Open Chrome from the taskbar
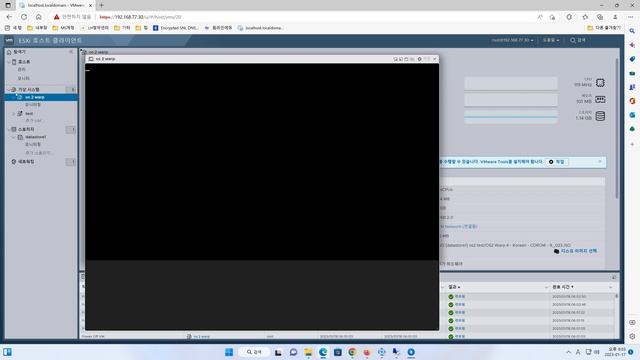 coord(352,352)
